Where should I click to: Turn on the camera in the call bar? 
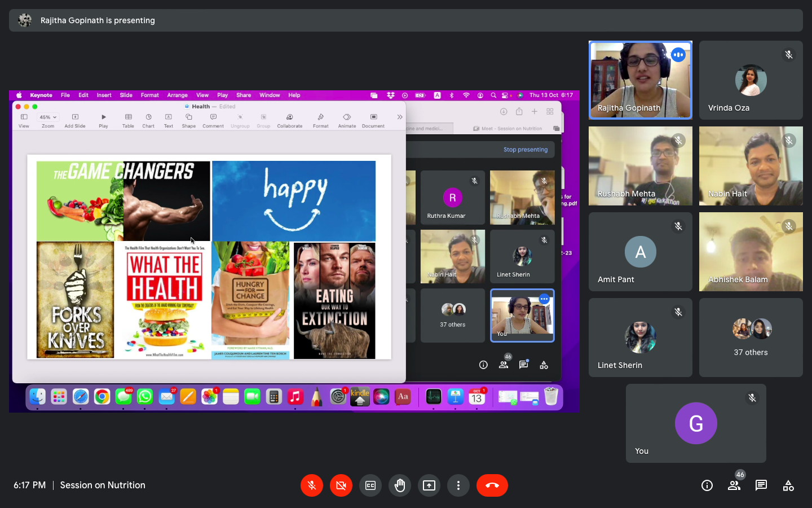[x=341, y=485]
